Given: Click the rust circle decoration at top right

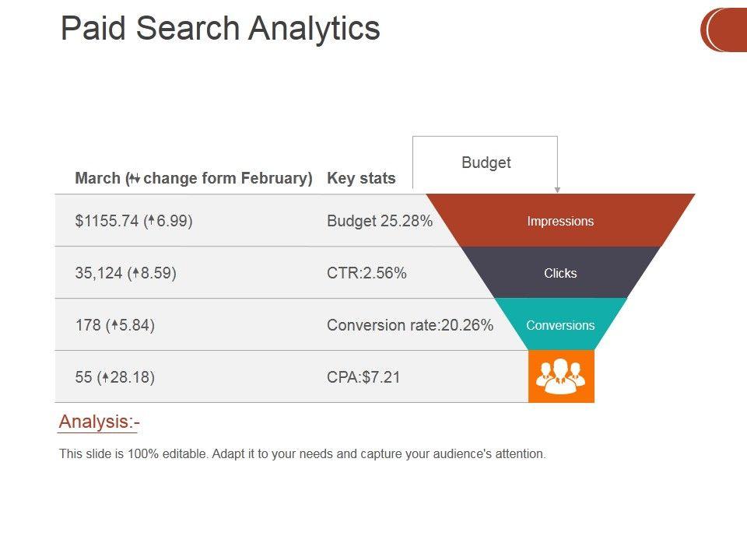Looking at the screenshot, I should pos(724,30).
